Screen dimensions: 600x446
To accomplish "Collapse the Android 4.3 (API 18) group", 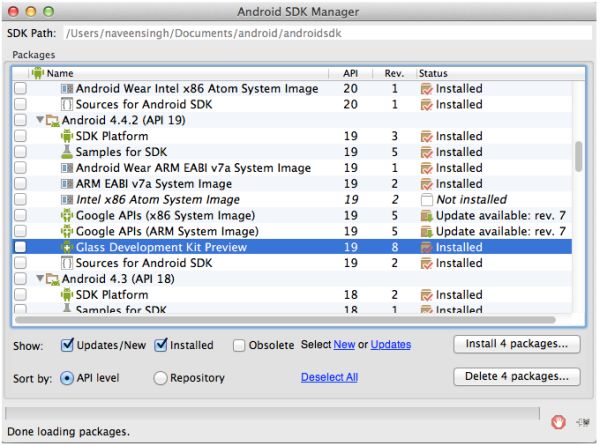I will click(x=40, y=279).
